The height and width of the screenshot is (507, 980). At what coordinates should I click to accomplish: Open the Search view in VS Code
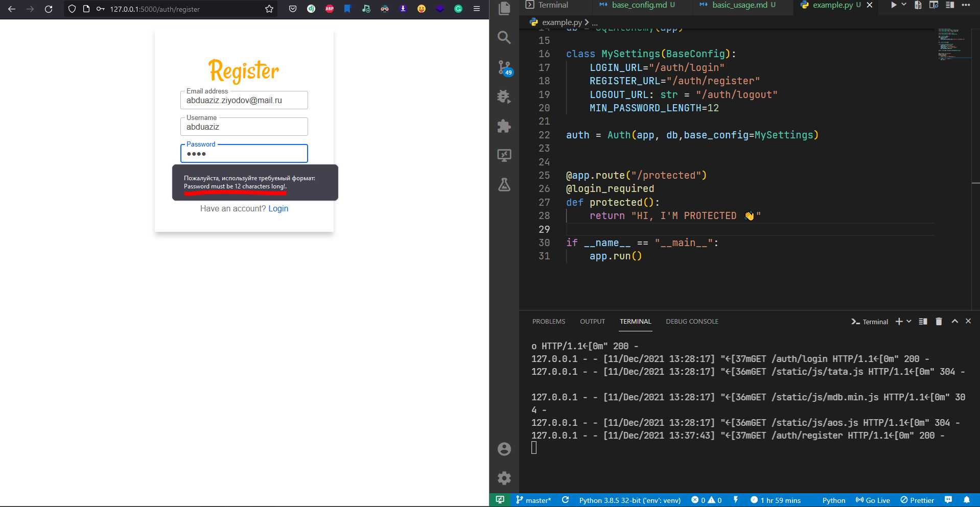point(504,37)
